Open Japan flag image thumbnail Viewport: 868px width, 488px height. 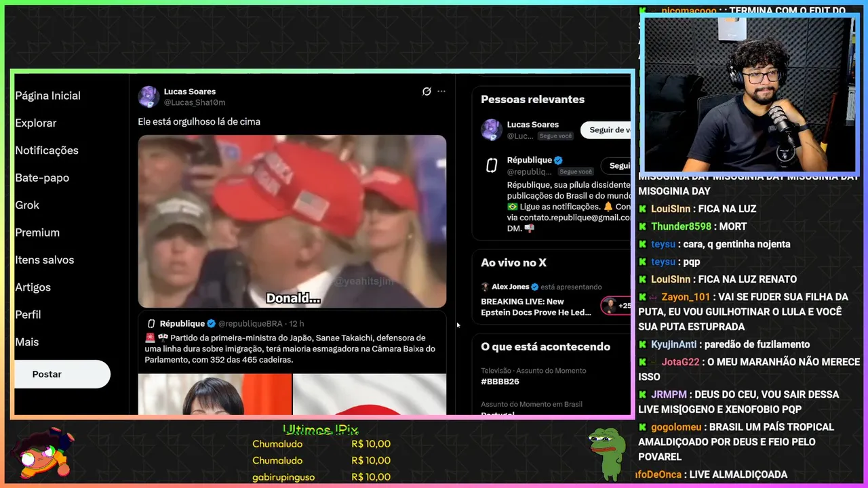(370, 394)
